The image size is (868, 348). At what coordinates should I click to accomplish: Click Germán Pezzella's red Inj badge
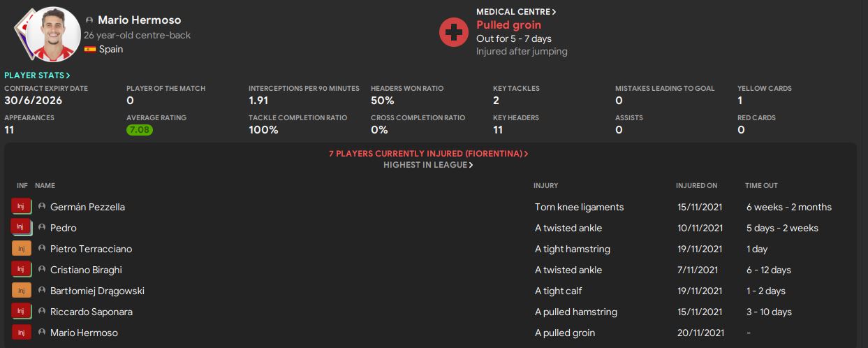coord(21,207)
